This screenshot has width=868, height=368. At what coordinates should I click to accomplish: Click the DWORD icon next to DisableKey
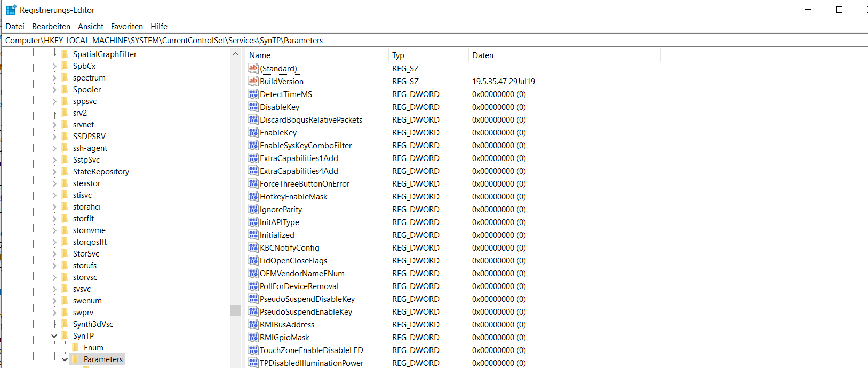tap(253, 107)
